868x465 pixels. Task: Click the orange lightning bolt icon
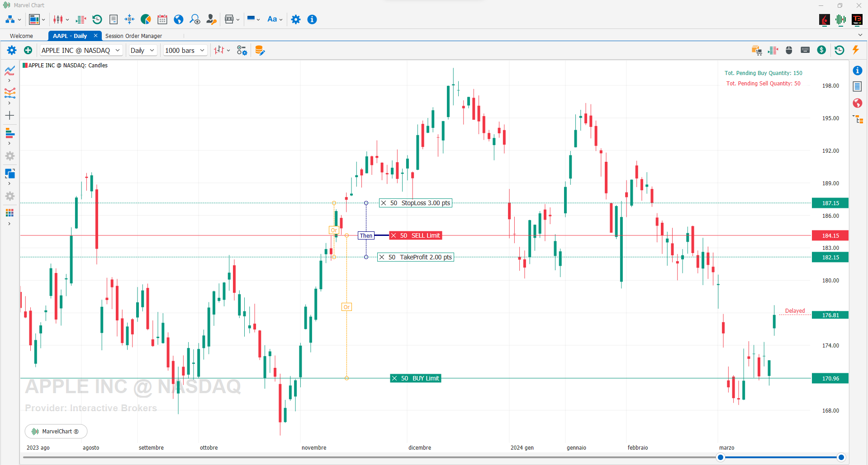coord(856,50)
